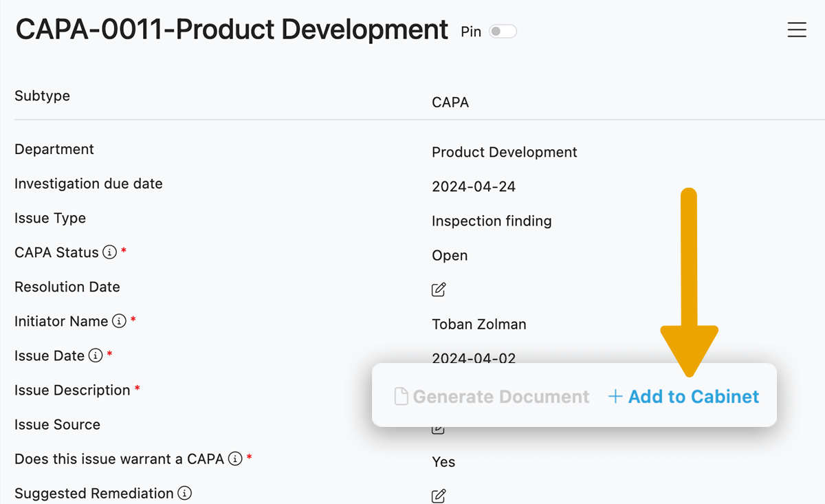Viewport: 825px width, 504px height.
Task: Click the Subtype value CAPA
Action: tap(450, 102)
